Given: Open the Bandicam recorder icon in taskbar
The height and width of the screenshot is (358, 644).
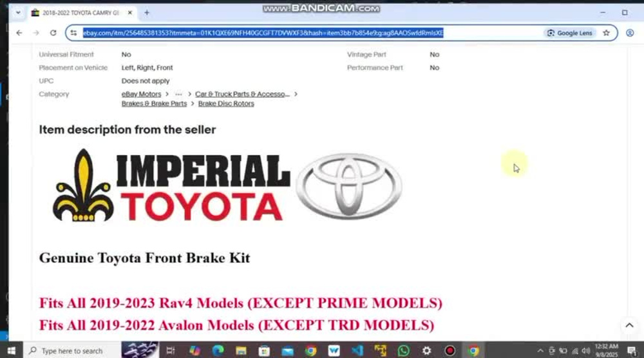Looking at the screenshot, I should tap(450, 351).
